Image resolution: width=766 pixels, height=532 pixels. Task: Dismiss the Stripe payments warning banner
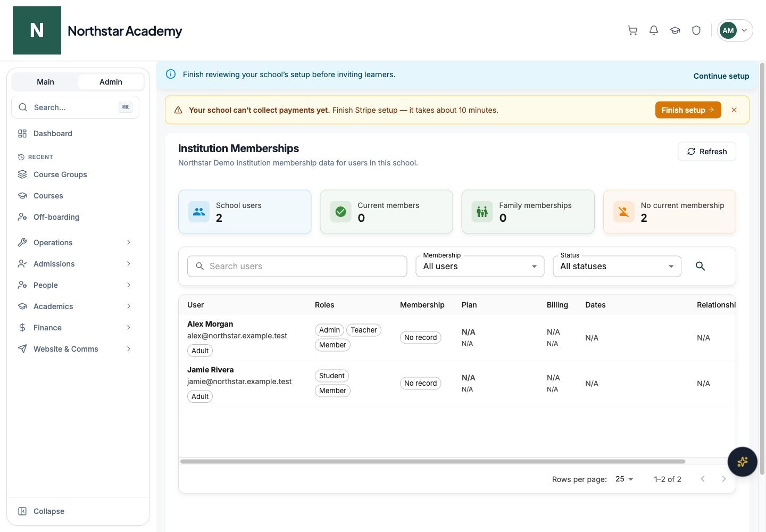pyautogui.click(x=734, y=110)
